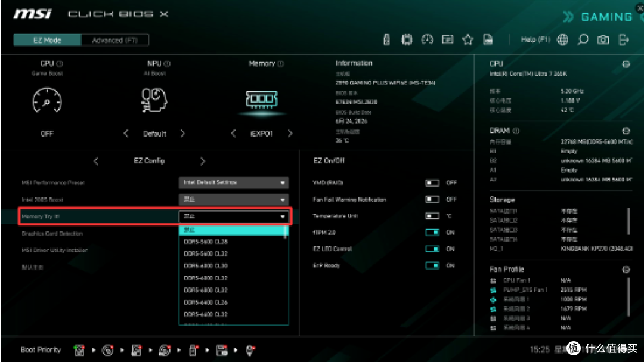The image size is (644, 362).
Task: Click the Intel Core Ultra 7 265K text
Action: [528, 74]
